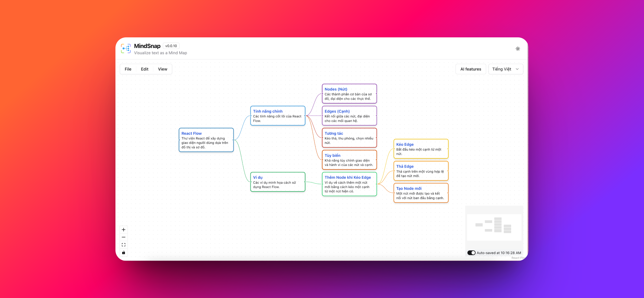Zoom out with the minus control

tap(124, 237)
